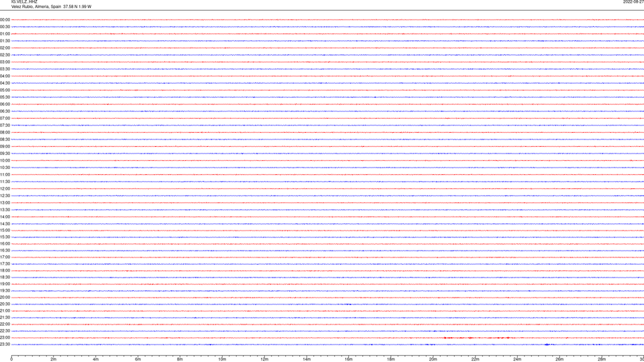This screenshot has height=362, width=644.
Task: Select the 00:30 time label
Action: click(x=5, y=27)
